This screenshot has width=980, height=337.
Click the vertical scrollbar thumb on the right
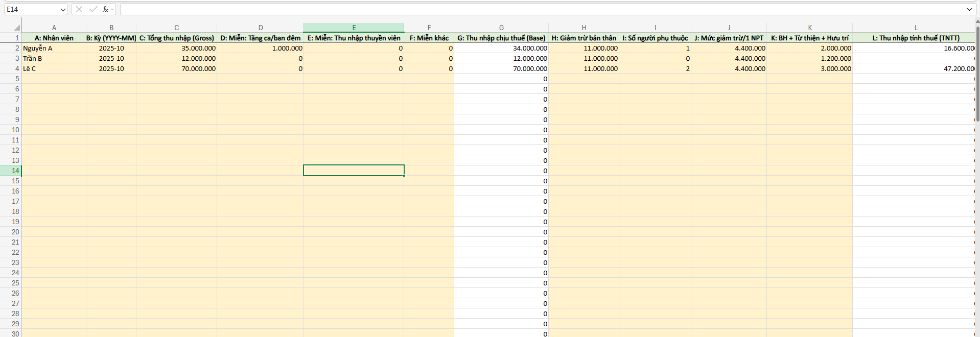(977, 71)
